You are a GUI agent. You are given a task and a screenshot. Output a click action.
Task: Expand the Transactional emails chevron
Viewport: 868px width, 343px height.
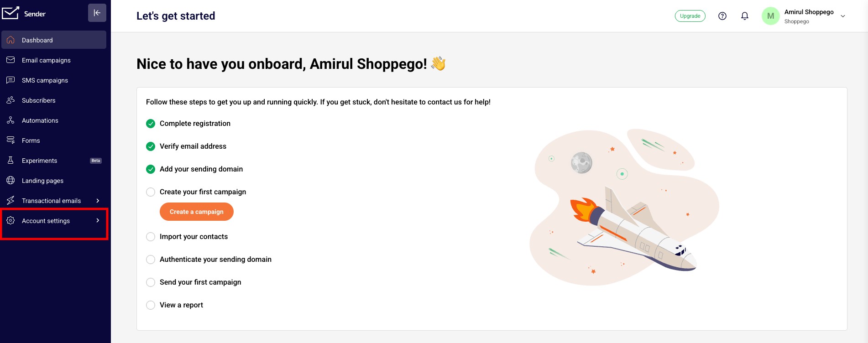click(98, 201)
